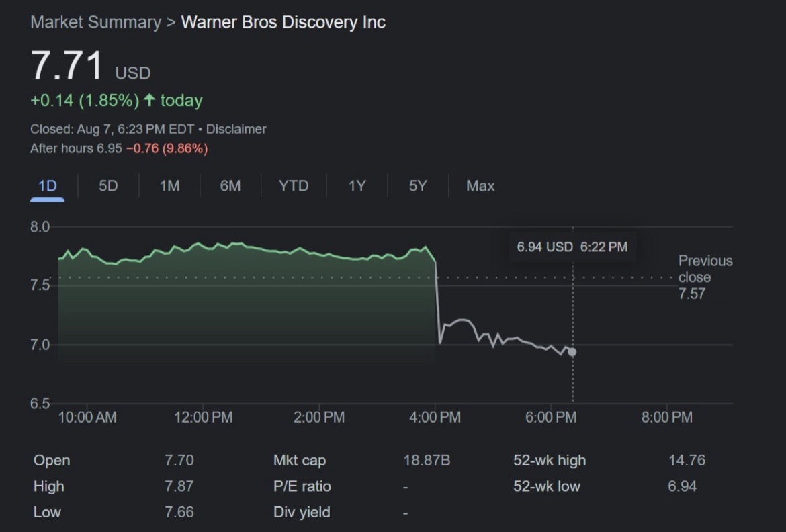Click the Mkt cap value 18.87B
Screen dimensions: 786x532
point(427,461)
